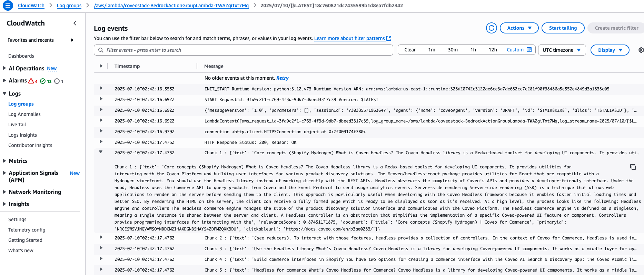
Task: Click the Start tailing button
Action: tap(563, 28)
